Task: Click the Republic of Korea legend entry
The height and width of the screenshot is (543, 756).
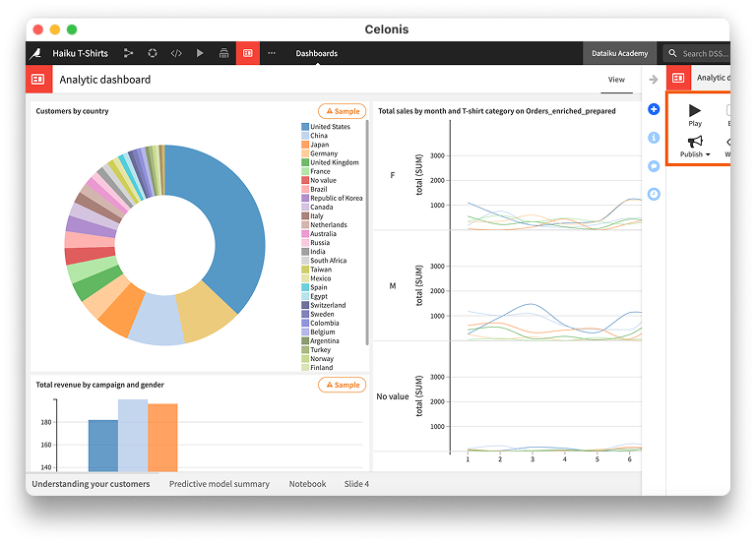Action: coord(332,198)
